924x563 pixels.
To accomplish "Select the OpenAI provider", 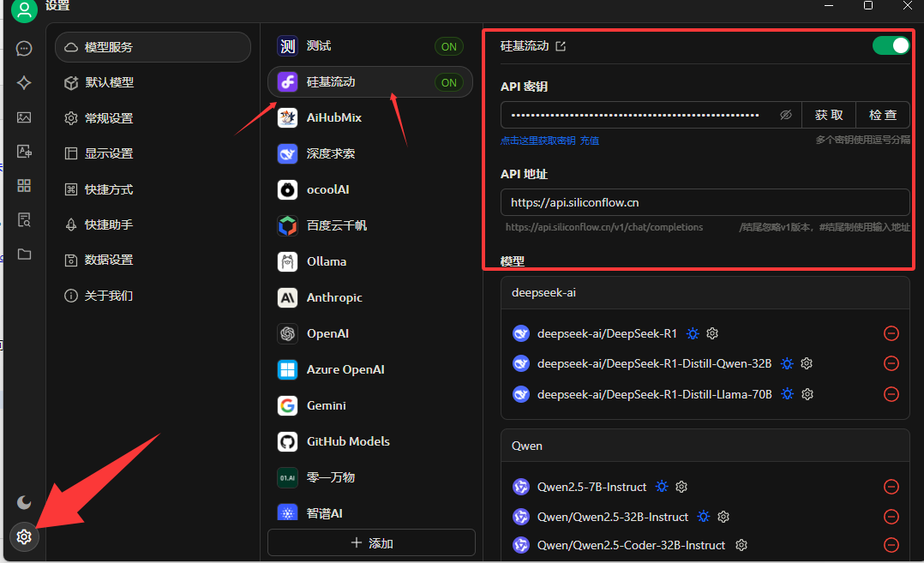I will (370, 333).
